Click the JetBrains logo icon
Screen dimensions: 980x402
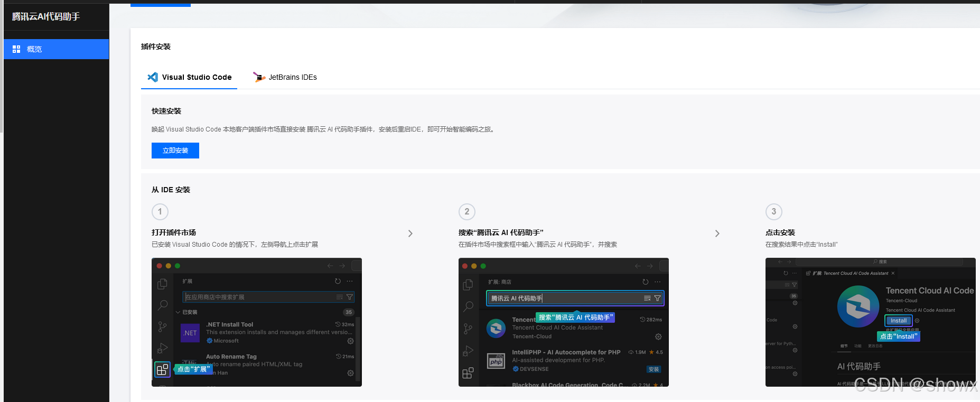tap(259, 77)
